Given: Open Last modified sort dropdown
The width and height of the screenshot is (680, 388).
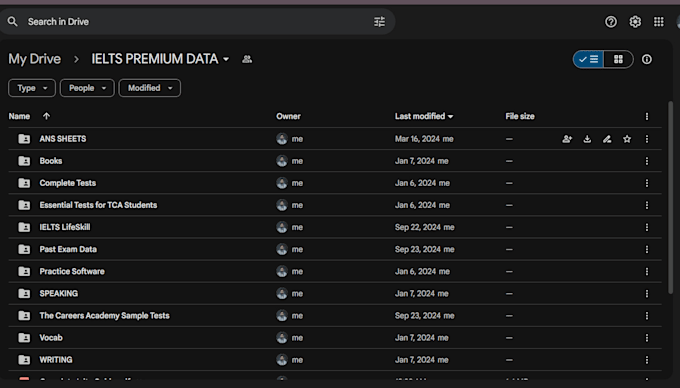Looking at the screenshot, I should pyautogui.click(x=451, y=116).
